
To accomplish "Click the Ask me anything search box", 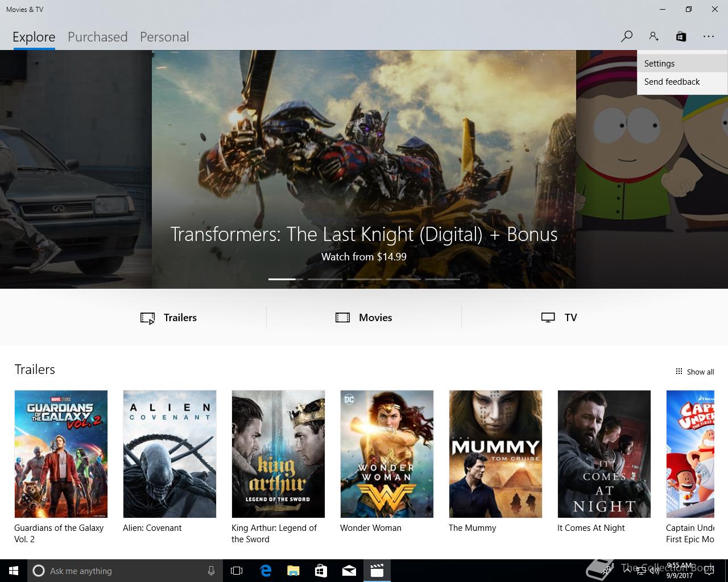I will pyautogui.click(x=125, y=571).
